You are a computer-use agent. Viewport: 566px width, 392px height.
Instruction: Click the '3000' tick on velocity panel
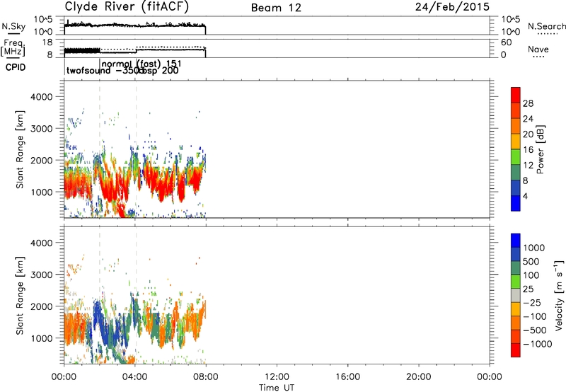[x=42, y=275]
